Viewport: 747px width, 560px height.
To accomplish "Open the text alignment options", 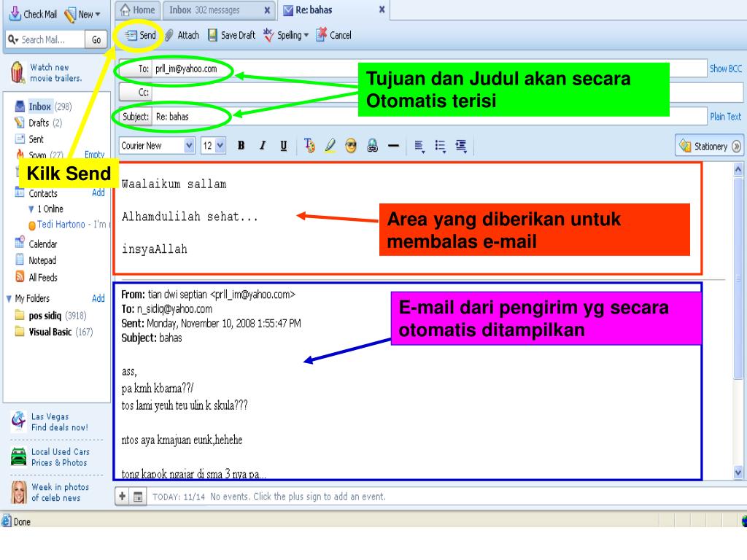I will pos(419,146).
